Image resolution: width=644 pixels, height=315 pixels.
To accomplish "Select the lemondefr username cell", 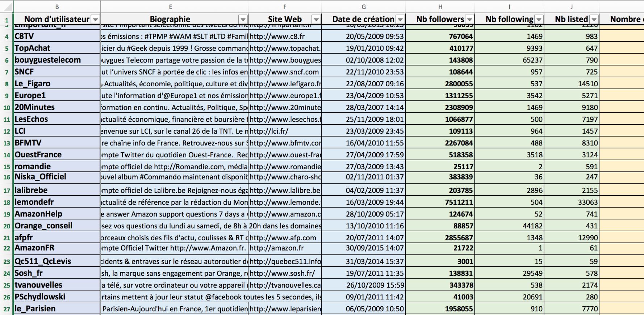I will (x=57, y=202).
